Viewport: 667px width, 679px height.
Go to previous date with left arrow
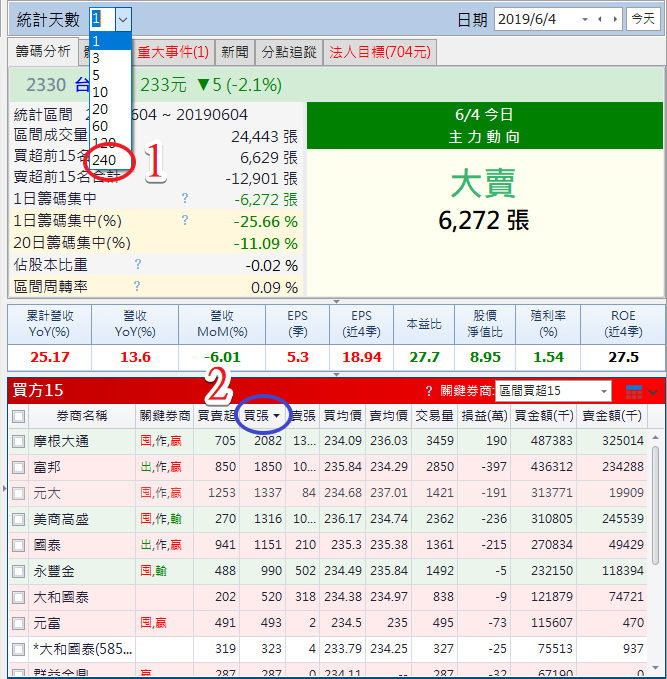coord(599,19)
